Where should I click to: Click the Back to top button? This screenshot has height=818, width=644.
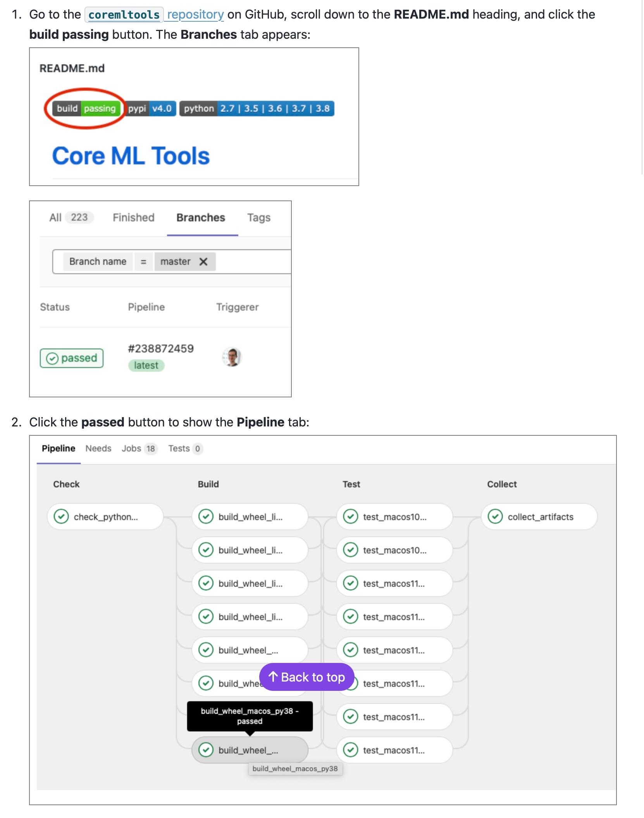click(307, 677)
